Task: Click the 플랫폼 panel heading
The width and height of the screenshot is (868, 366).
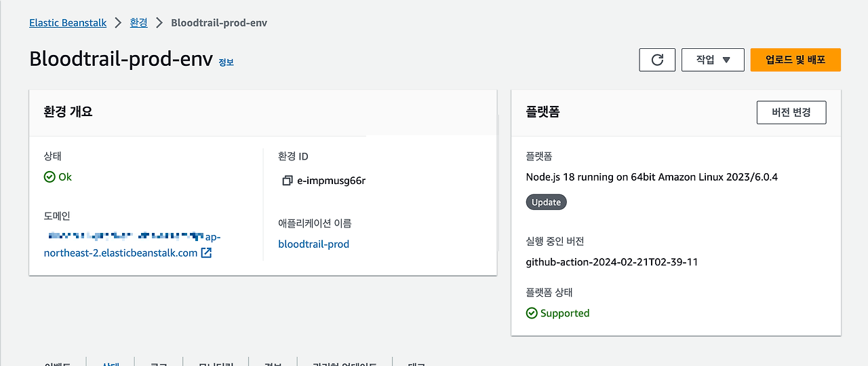Action: click(x=543, y=112)
